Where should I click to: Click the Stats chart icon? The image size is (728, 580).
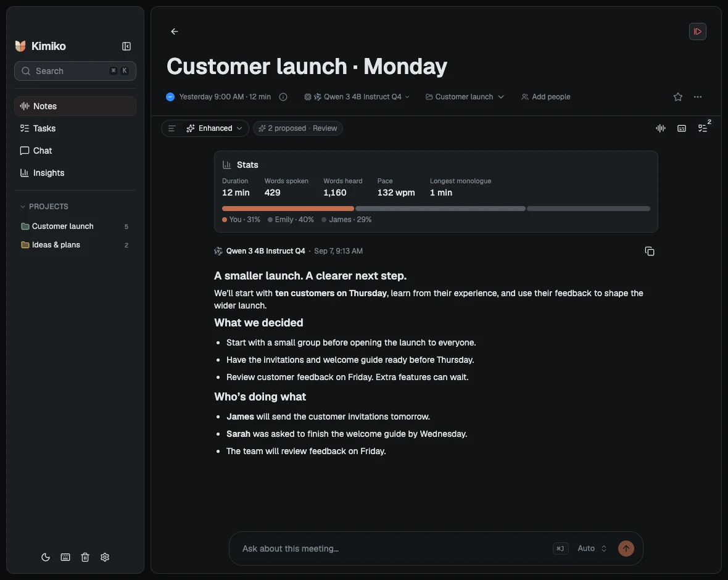[226, 165]
